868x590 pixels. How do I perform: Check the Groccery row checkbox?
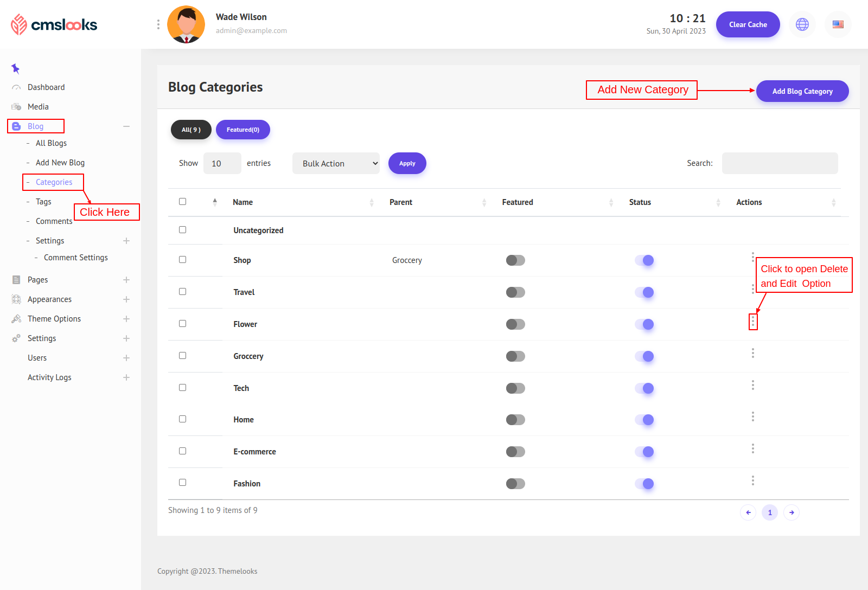pos(182,356)
